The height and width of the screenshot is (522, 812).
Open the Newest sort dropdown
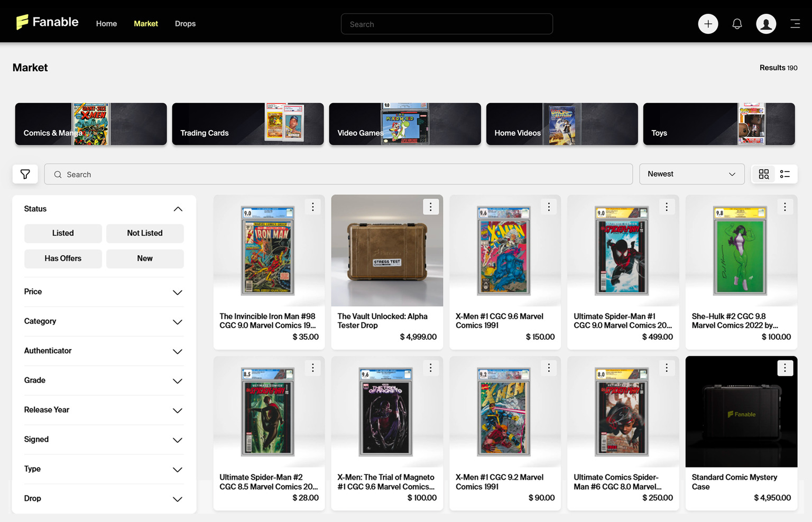tap(691, 174)
